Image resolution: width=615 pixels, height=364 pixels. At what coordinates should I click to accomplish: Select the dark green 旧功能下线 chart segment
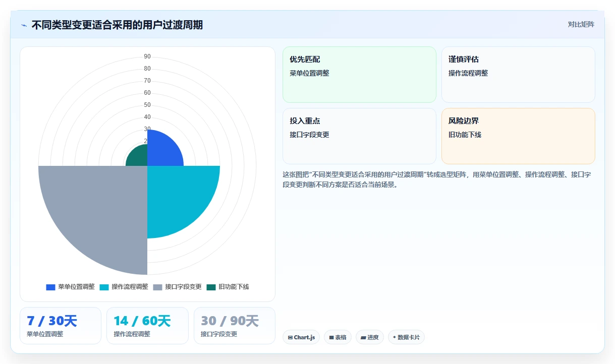coord(139,157)
